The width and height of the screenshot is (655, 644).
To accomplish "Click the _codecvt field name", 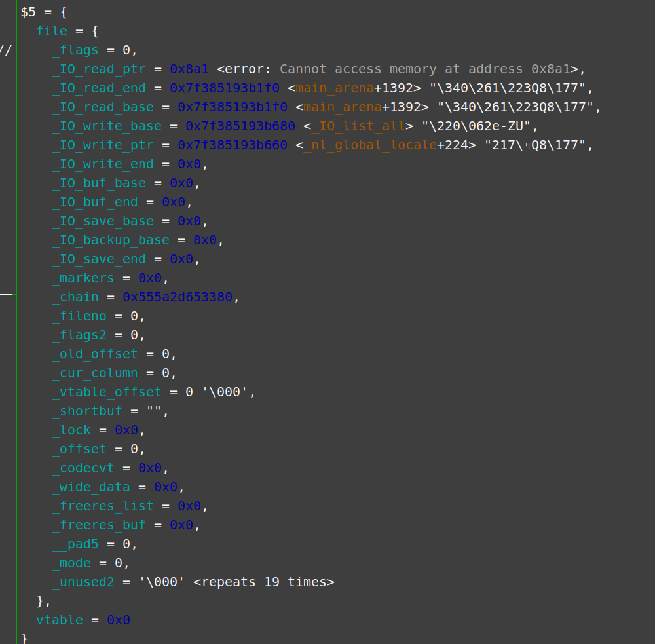I will coord(83,468).
